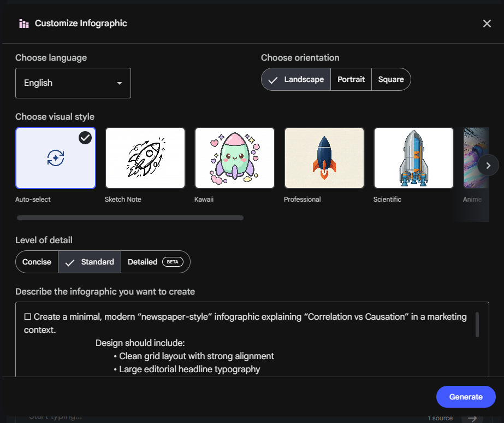Show more visual styles with right chevron
This screenshot has width=504, height=423.
tap(488, 166)
